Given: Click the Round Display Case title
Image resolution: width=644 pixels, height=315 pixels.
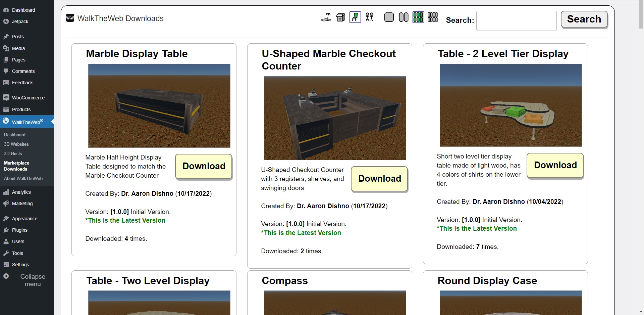Looking at the screenshot, I should tap(487, 281).
